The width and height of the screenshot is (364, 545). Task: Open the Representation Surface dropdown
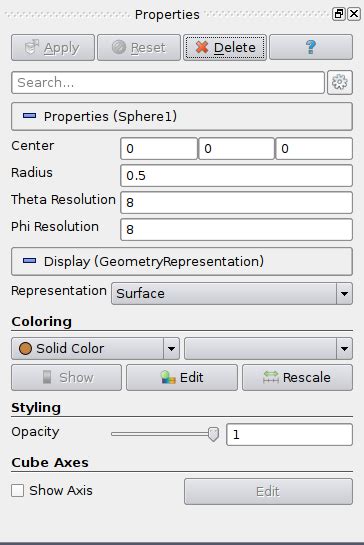pyautogui.click(x=232, y=294)
